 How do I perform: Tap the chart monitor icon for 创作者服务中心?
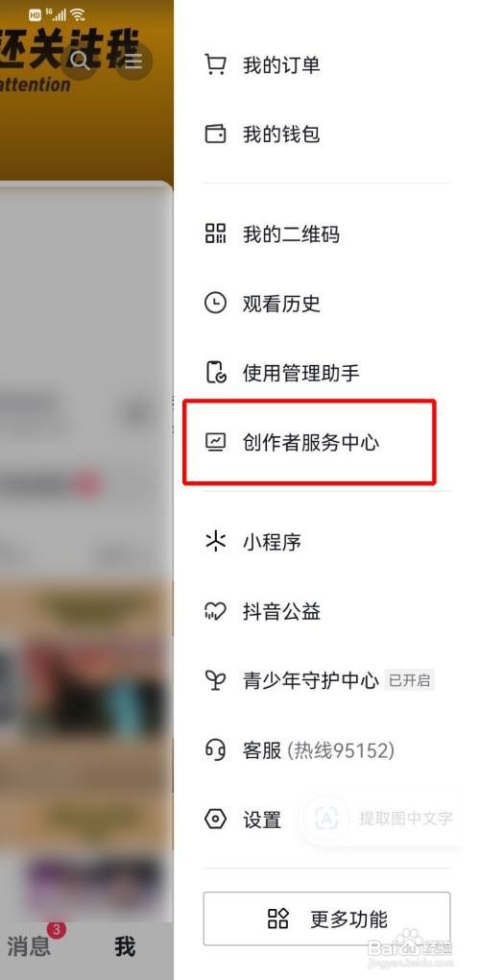[215, 442]
